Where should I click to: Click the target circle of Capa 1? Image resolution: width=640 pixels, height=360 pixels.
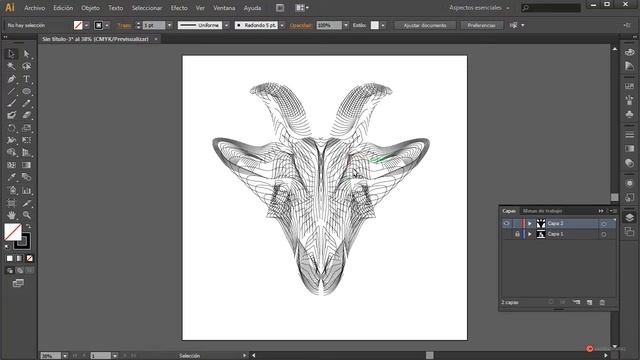604,234
